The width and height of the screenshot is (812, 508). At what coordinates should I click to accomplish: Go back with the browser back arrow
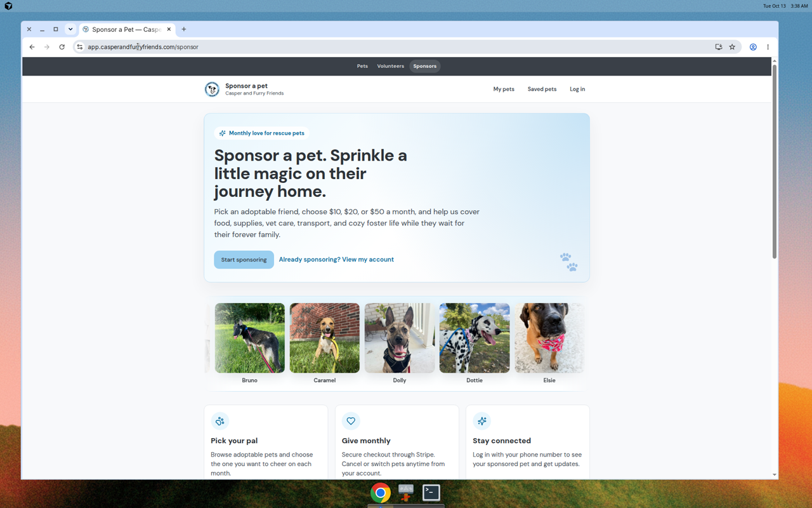pos(32,47)
